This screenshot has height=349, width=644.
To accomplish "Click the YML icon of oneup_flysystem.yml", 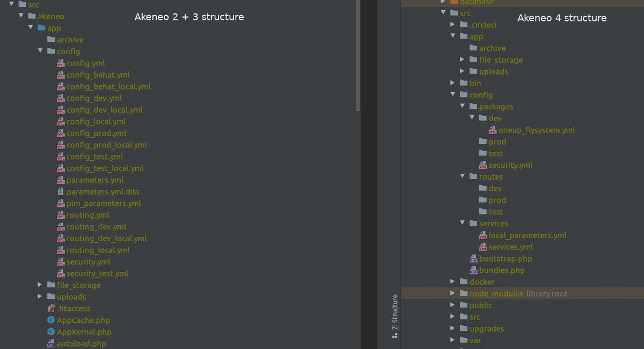I will coord(493,130).
